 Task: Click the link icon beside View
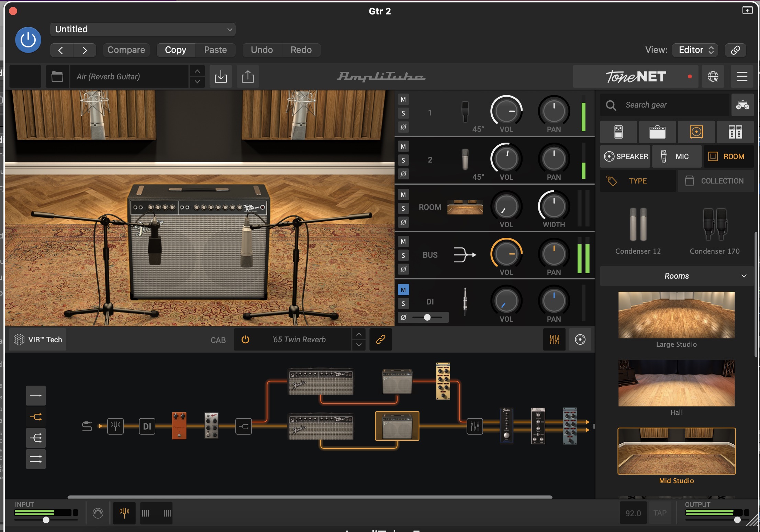point(735,50)
